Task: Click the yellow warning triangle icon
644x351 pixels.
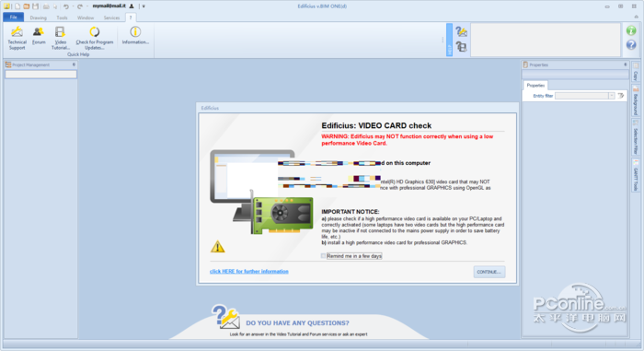Action: point(218,247)
